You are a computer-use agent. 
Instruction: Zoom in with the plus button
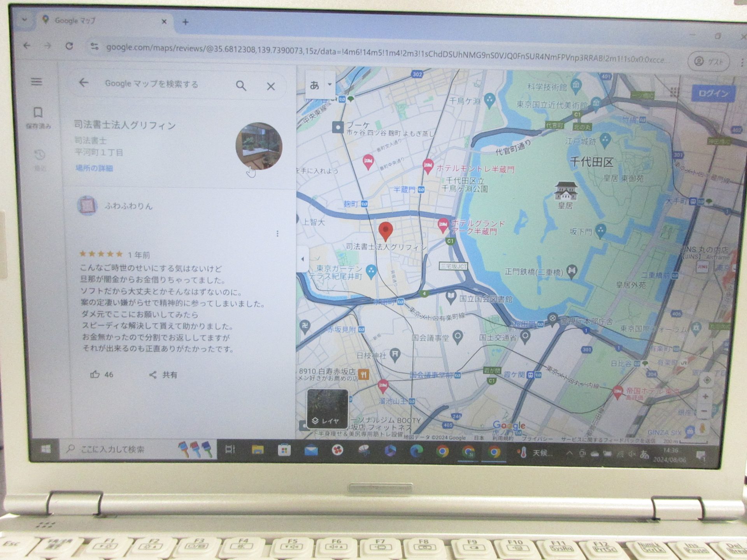click(x=705, y=397)
